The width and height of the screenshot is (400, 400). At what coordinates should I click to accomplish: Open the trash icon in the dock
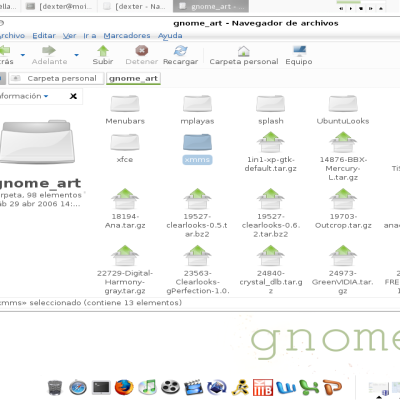(x=55, y=387)
